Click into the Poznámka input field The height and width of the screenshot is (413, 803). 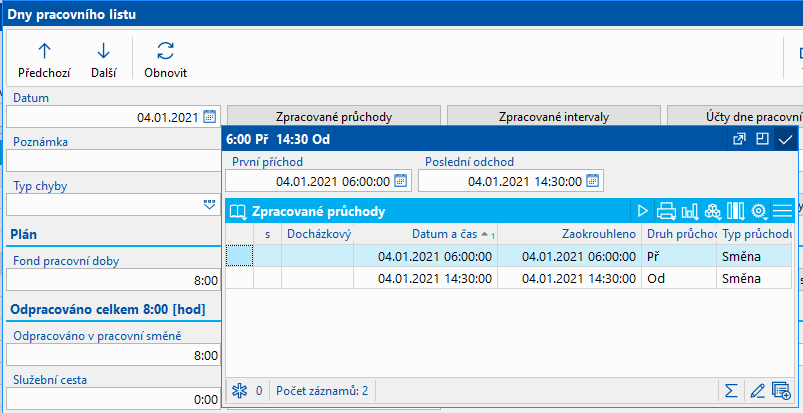pos(112,160)
